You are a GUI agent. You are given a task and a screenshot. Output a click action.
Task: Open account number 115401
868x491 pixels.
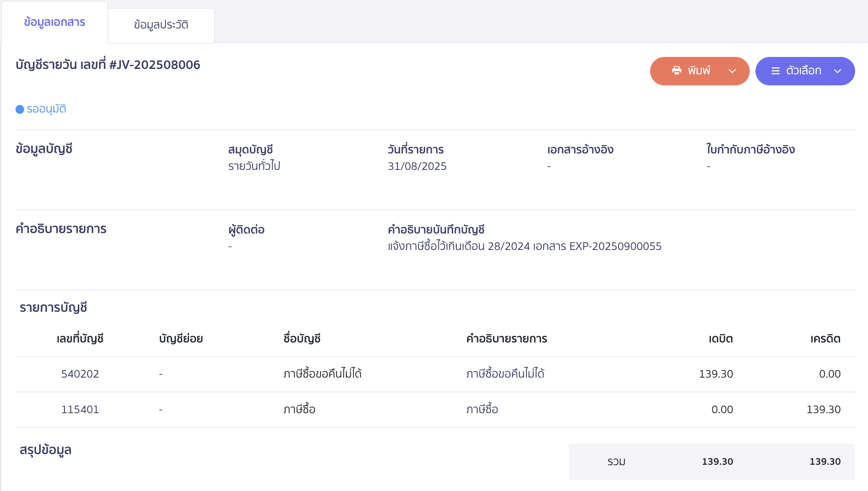[x=80, y=410]
